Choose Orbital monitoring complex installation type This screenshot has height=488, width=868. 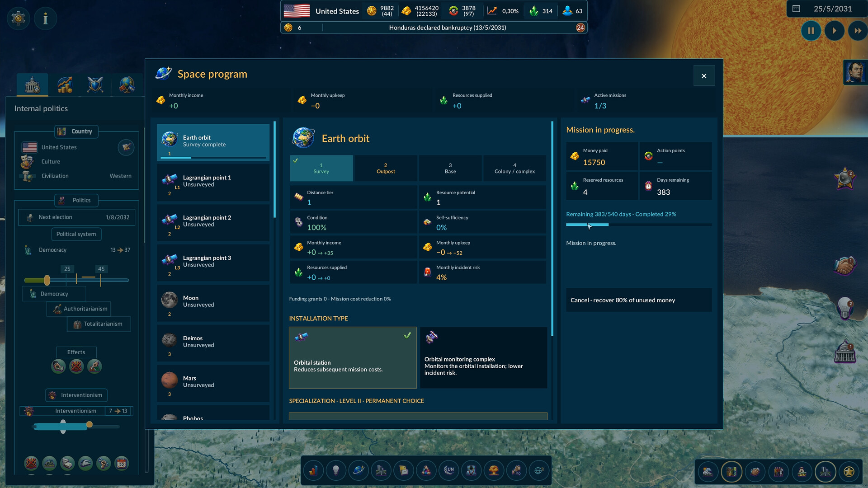tap(483, 358)
